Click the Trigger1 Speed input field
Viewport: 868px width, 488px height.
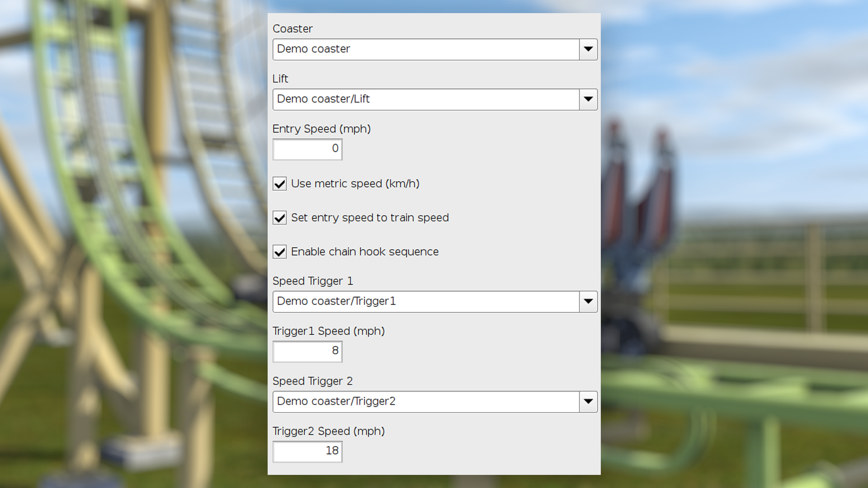(x=307, y=352)
